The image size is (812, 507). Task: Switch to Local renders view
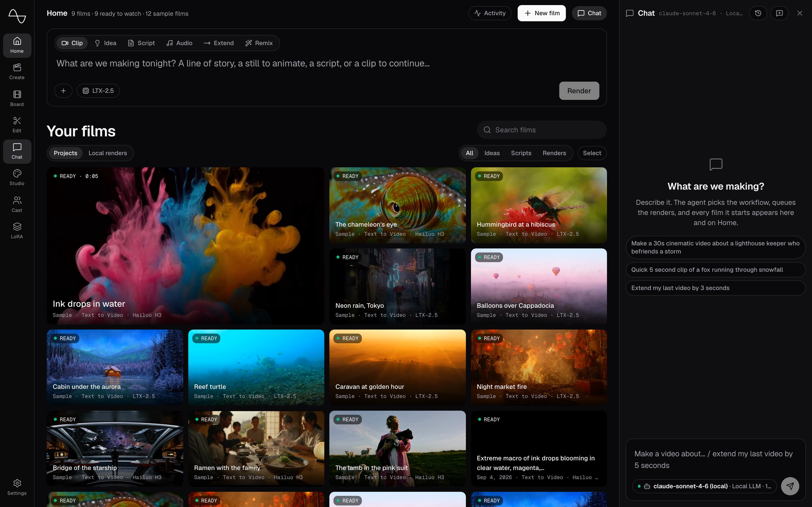tap(108, 153)
